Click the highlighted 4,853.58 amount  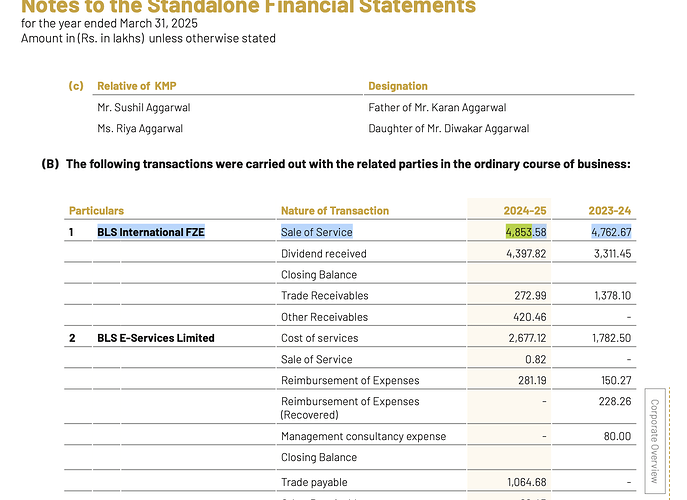click(x=525, y=232)
